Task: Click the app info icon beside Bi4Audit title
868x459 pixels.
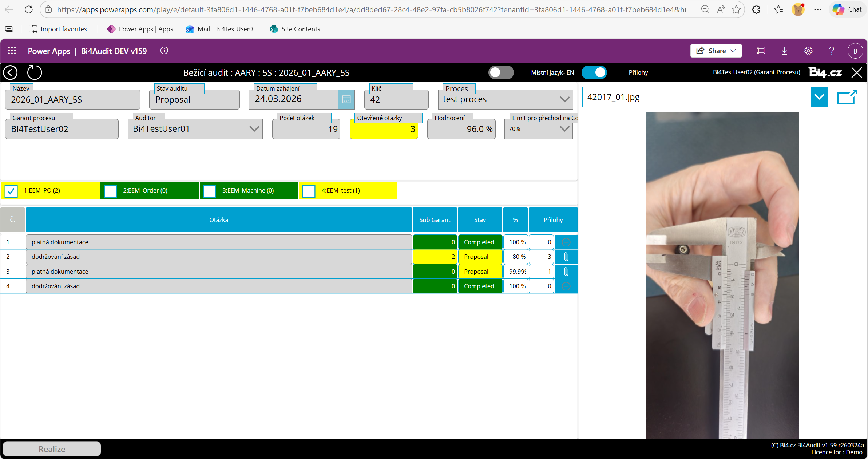Action: click(x=164, y=51)
